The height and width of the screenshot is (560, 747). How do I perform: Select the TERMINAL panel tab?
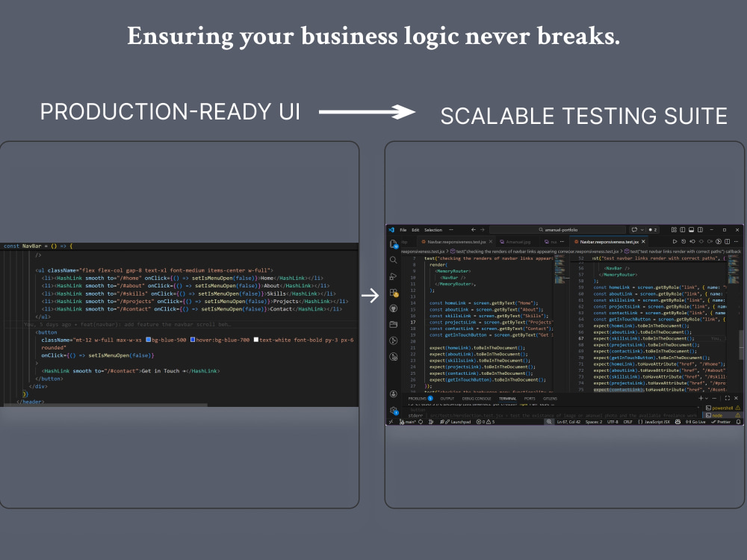pos(507,399)
